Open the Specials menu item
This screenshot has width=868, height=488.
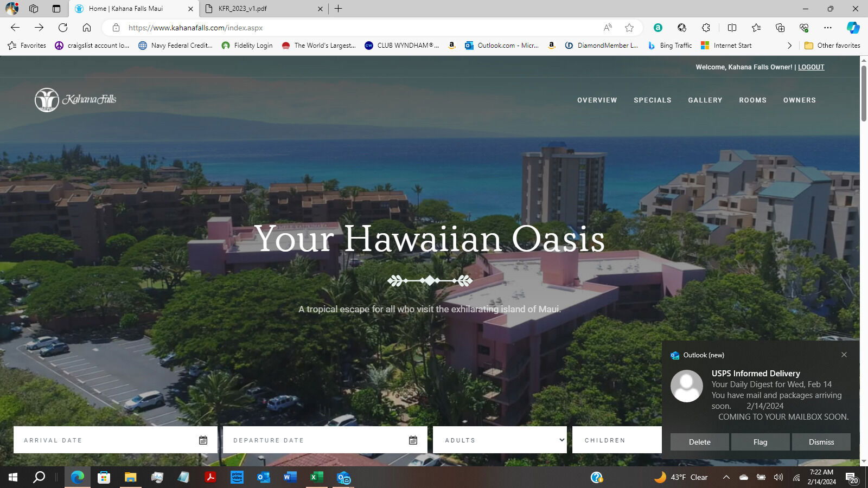pos(652,100)
